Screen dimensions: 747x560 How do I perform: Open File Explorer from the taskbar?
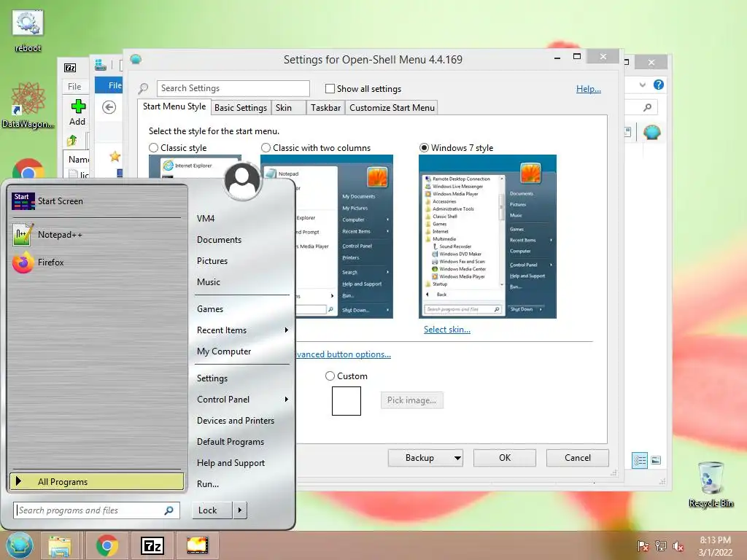60,545
